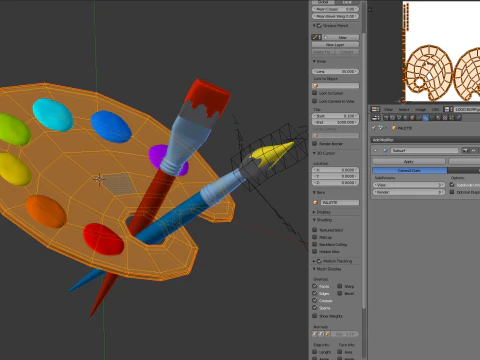Viewport: 480px width, 360px height.
Task: Open the Image menu in UV editor header
Action: pyautogui.click(x=421, y=109)
